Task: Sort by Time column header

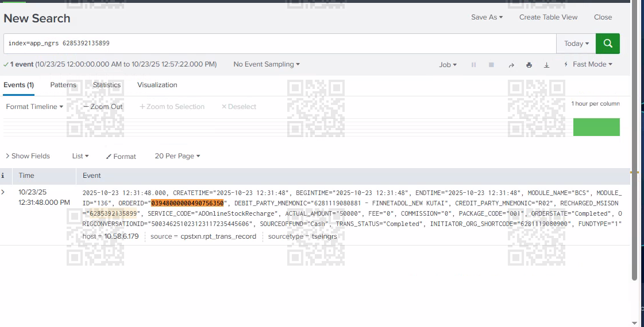Action: coord(26,176)
